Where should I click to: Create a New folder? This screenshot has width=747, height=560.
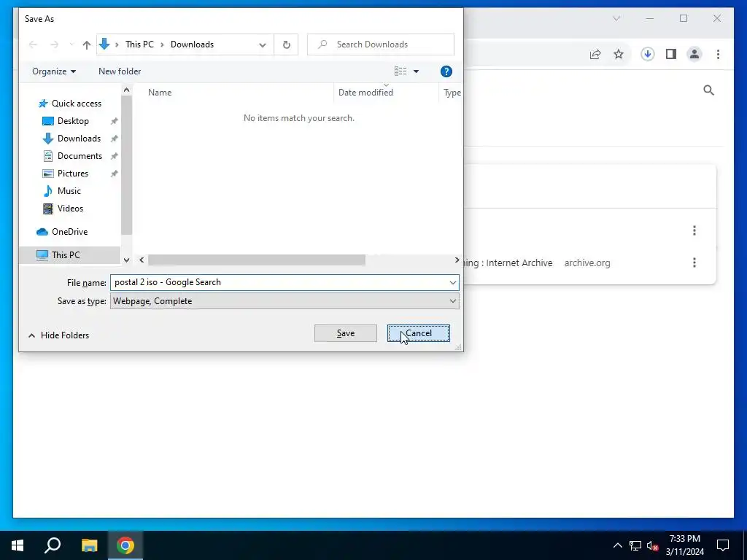(x=120, y=71)
